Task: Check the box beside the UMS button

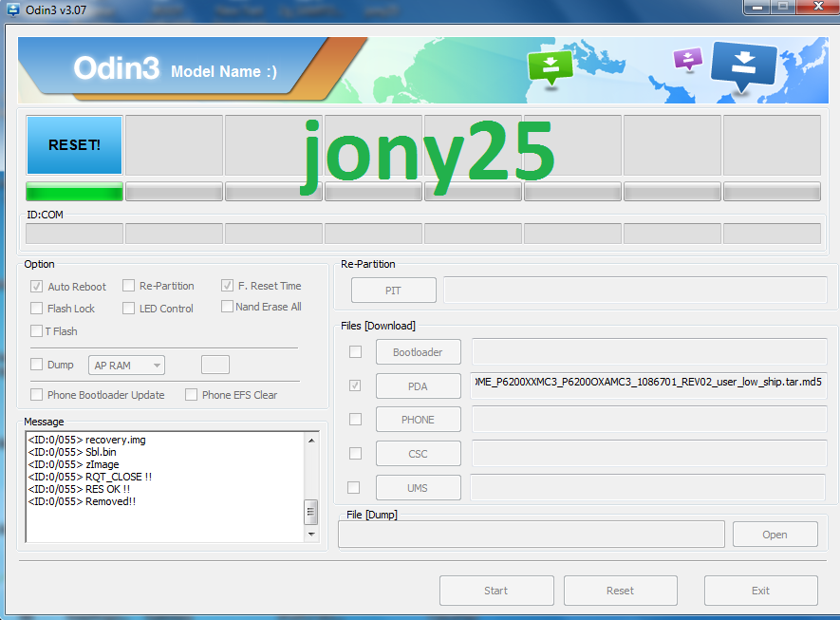Action: [354, 488]
